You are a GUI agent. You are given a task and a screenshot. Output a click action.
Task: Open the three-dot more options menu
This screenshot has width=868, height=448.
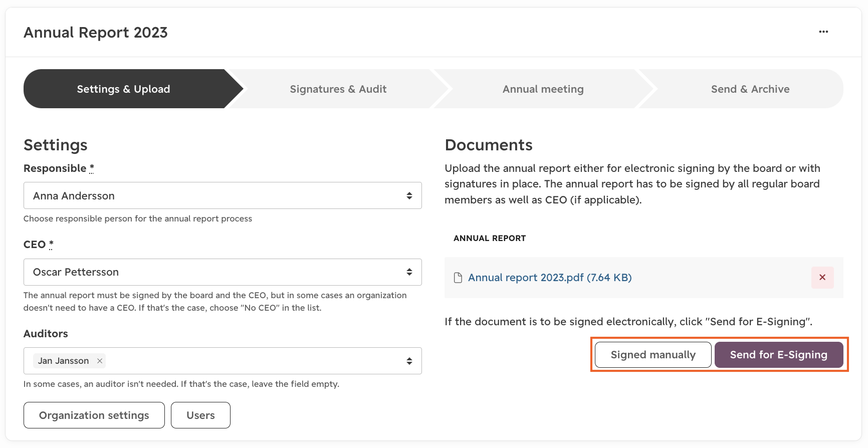click(823, 32)
